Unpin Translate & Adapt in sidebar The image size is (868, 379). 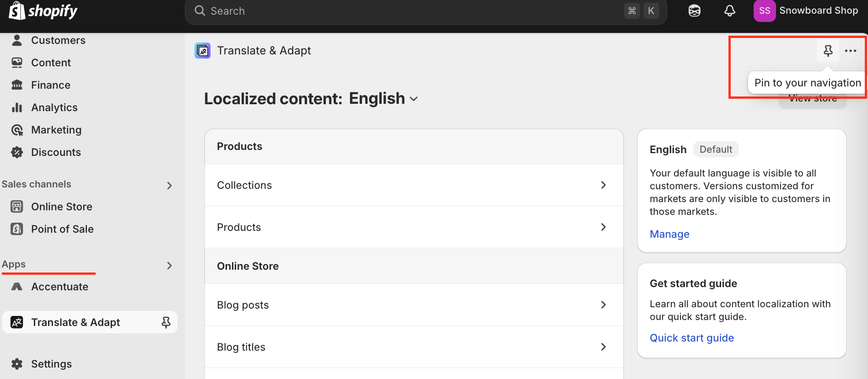click(x=166, y=322)
